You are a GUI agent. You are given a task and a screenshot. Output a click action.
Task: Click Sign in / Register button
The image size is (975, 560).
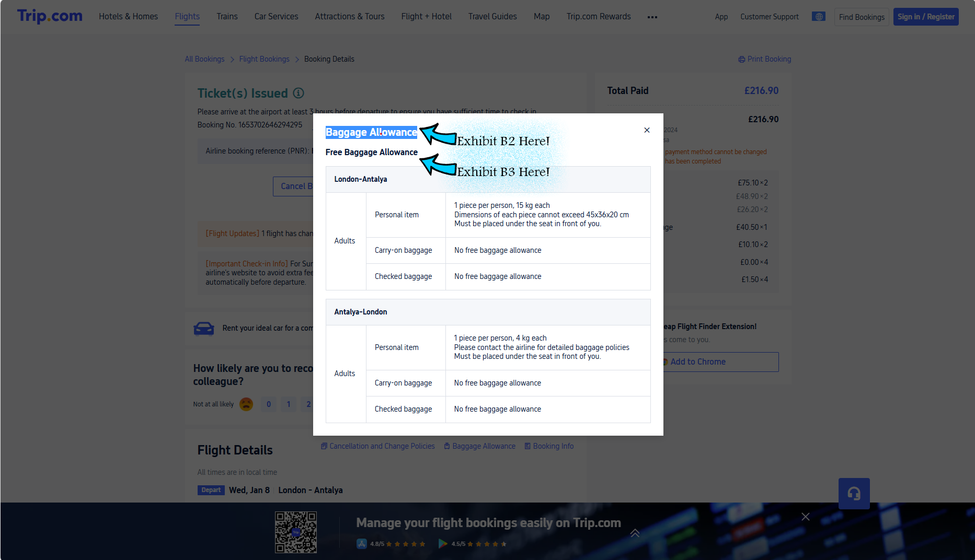(925, 17)
